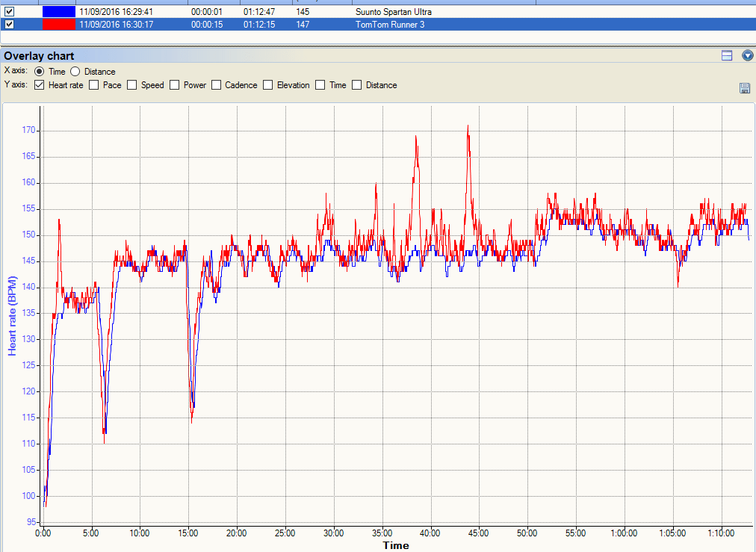Uncheck the Suunto Spartan Ultra row checkbox

pyautogui.click(x=10, y=12)
